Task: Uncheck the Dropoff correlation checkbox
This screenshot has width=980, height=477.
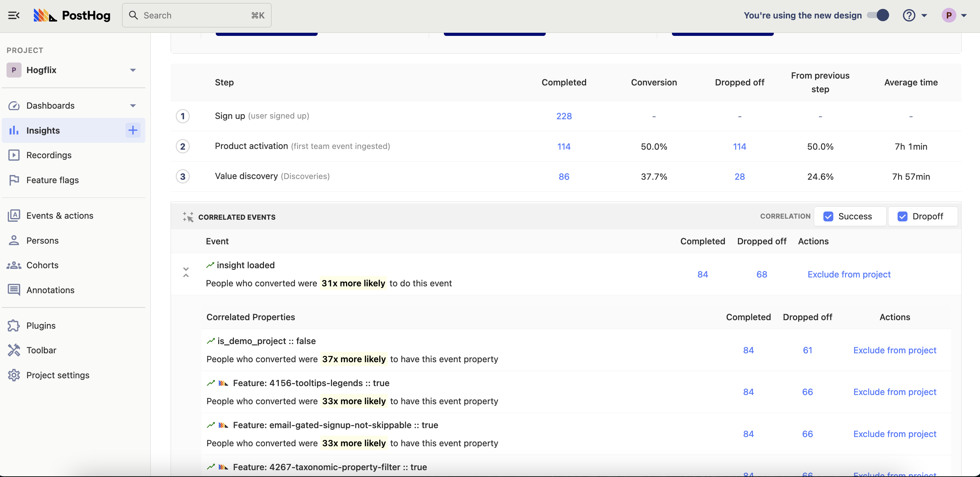Action: coord(902,216)
